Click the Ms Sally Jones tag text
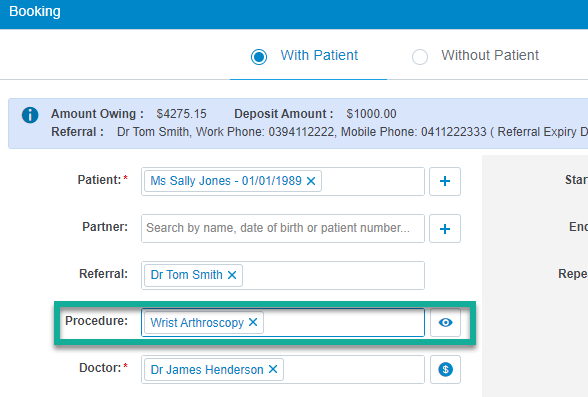Screen dimensions: 588x397 (x=226, y=181)
